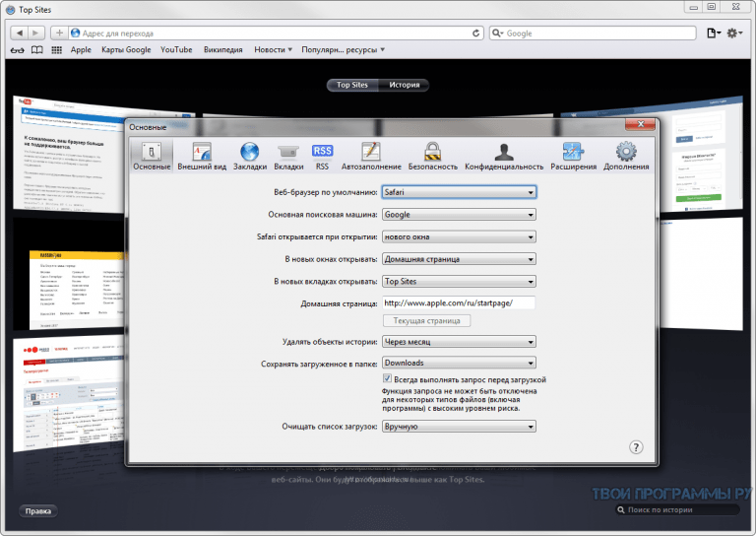Open Очищать список загрузок dropdown
This screenshot has width=756, height=536.
(459, 427)
